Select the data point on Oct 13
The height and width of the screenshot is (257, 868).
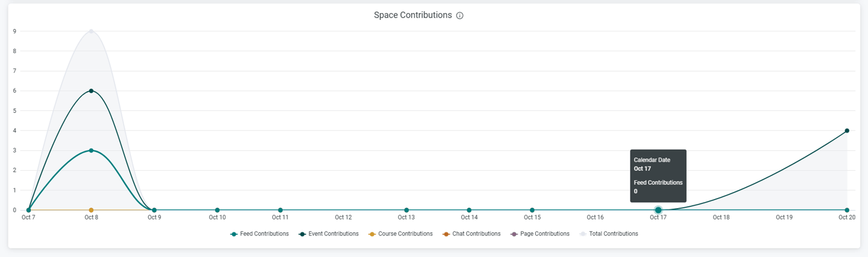point(406,210)
